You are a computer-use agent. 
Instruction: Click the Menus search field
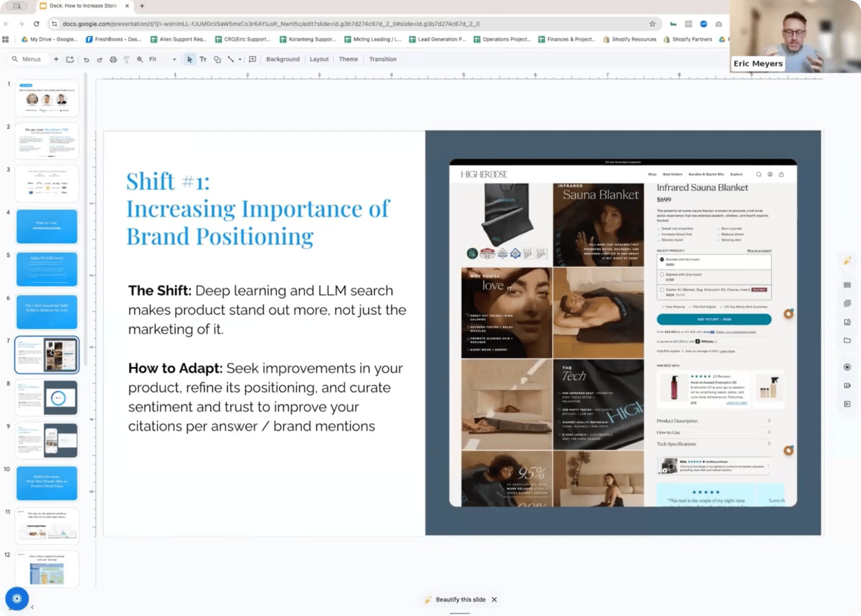[31, 59]
